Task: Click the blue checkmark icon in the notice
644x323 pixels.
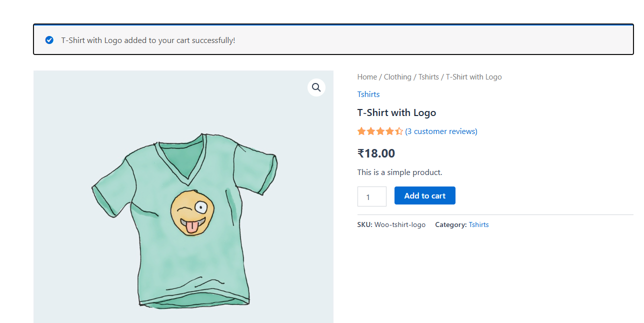Action: (x=49, y=40)
